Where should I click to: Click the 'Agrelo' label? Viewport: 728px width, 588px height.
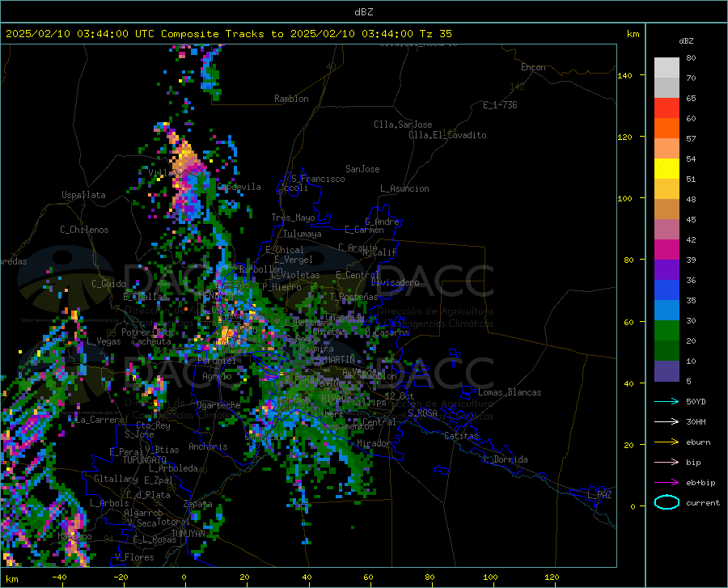click(x=217, y=376)
